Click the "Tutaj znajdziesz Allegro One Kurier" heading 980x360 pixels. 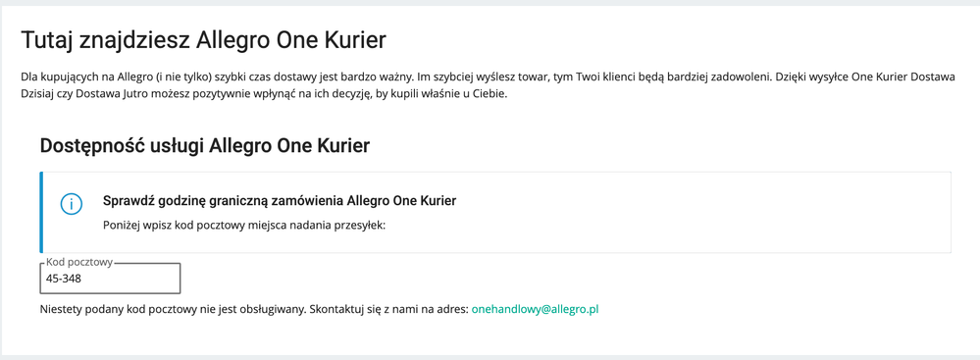(x=204, y=40)
